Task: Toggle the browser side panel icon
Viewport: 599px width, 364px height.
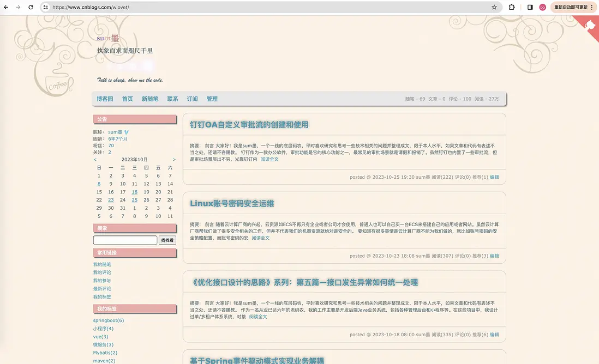Action: click(x=530, y=7)
